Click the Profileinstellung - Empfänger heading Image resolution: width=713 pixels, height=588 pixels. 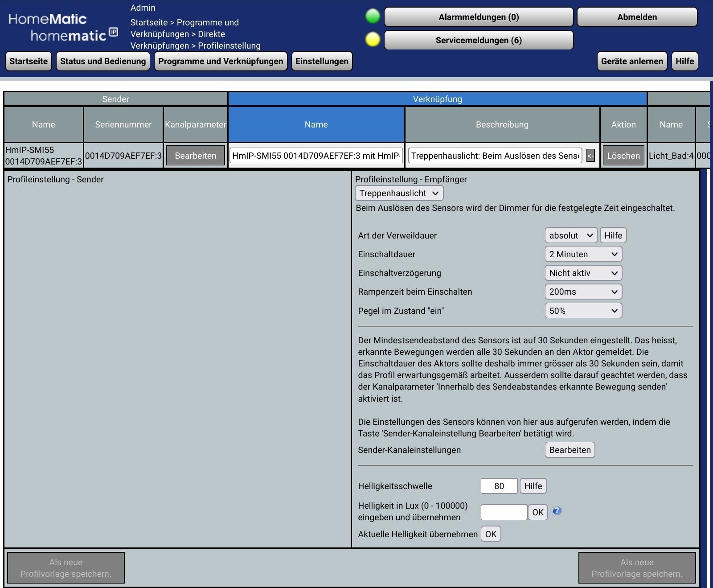click(411, 179)
